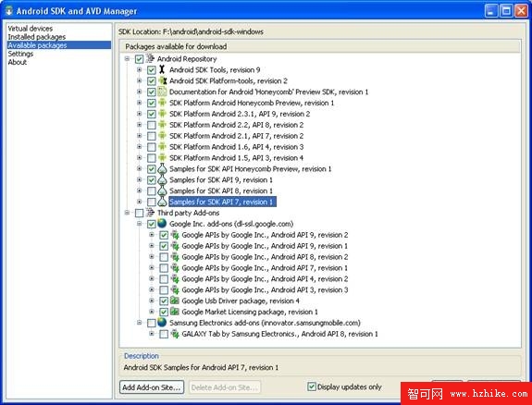Click the Google APIs API 7 add-on icon
Viewport: 532px width, 405px height.
pos(175,268)
